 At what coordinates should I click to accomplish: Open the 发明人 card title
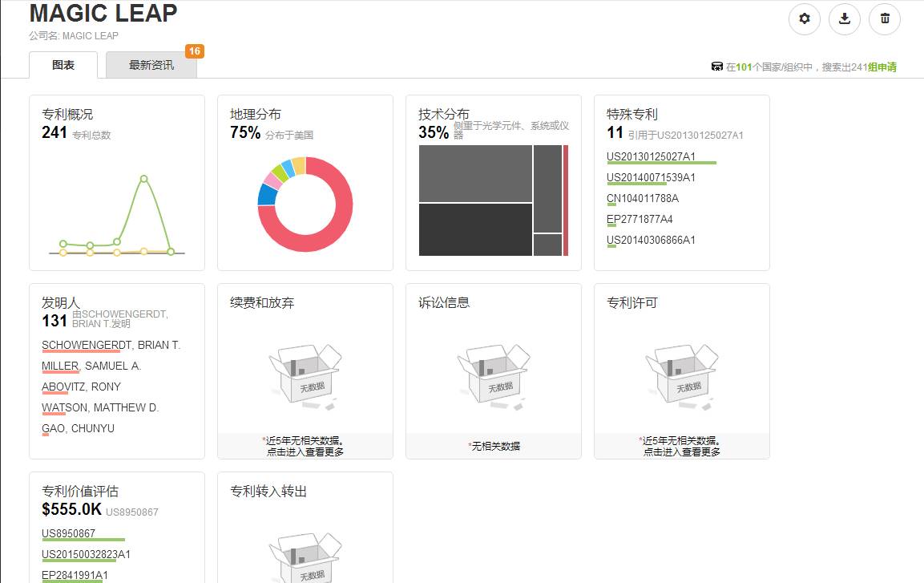pos(60,302)
